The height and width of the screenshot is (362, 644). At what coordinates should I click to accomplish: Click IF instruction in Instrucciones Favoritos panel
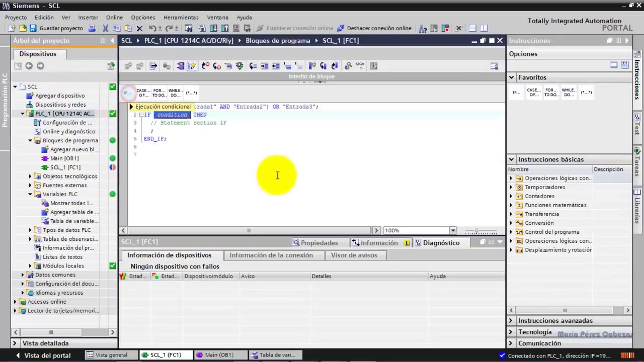pos(516,93)
